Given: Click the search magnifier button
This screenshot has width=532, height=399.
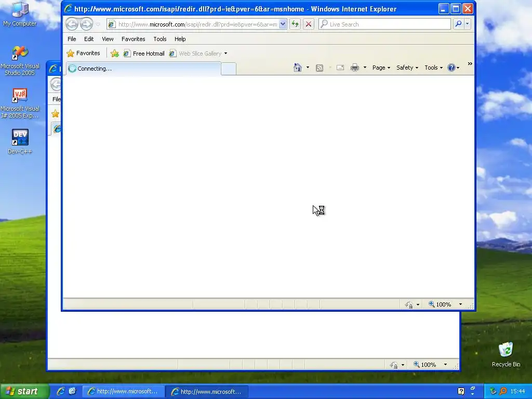Looking at the screenshot, I should coord(458,24).
